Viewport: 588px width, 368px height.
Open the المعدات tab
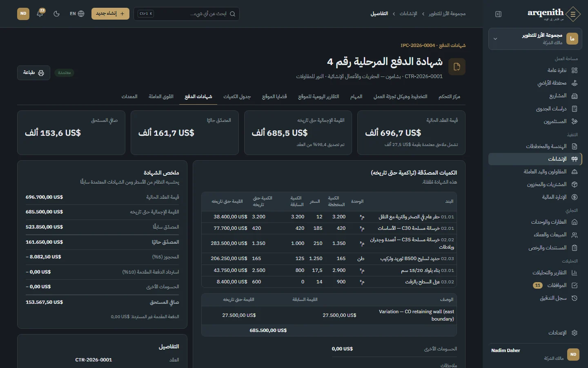click(x=129, y=96)
